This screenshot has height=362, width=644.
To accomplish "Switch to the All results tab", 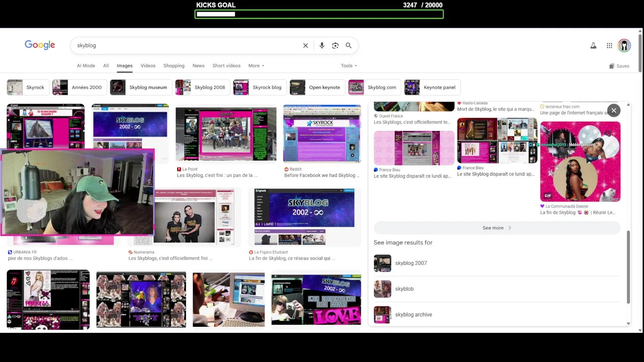I will (106, 66).
